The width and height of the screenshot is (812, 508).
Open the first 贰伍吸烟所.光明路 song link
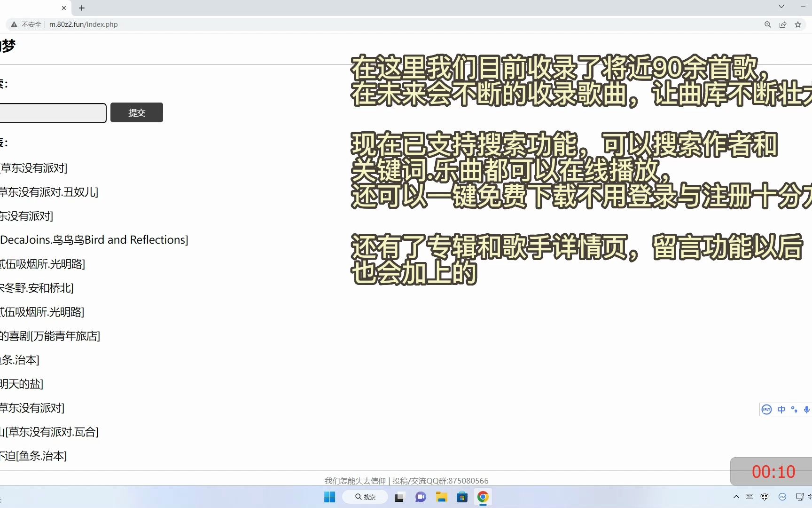coord(42,264)
